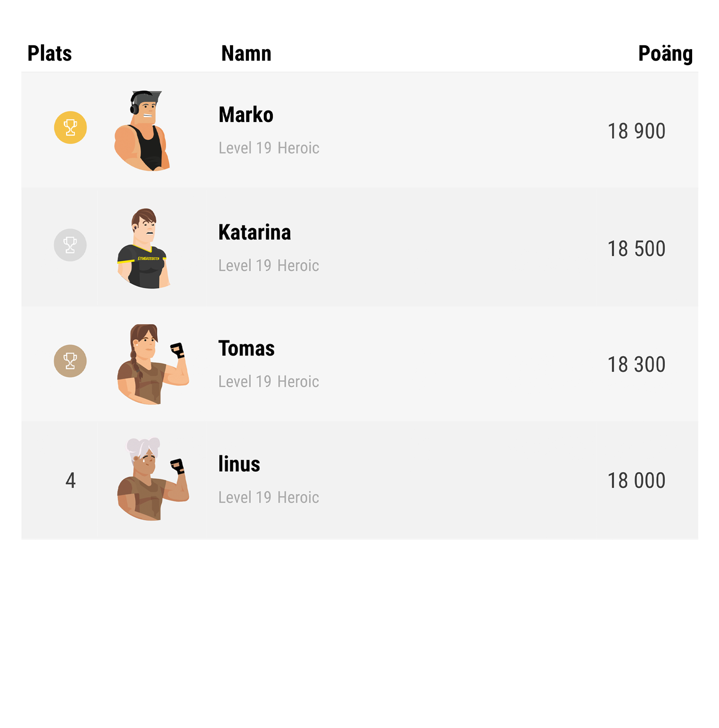Open Katarina's avatar in black shirt
Viewport: 719px width, 728px height.
144,248
